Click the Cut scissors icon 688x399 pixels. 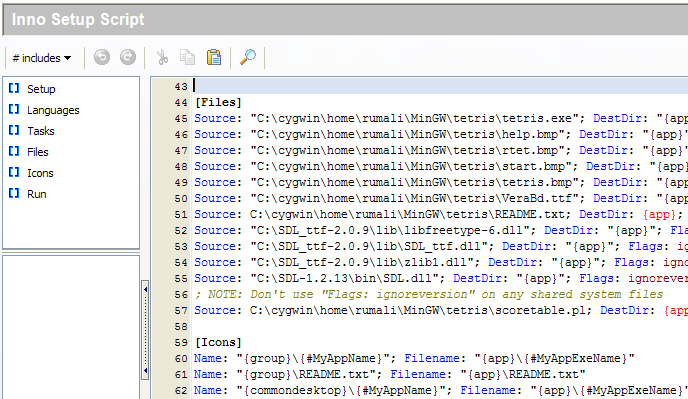(162, 57)
